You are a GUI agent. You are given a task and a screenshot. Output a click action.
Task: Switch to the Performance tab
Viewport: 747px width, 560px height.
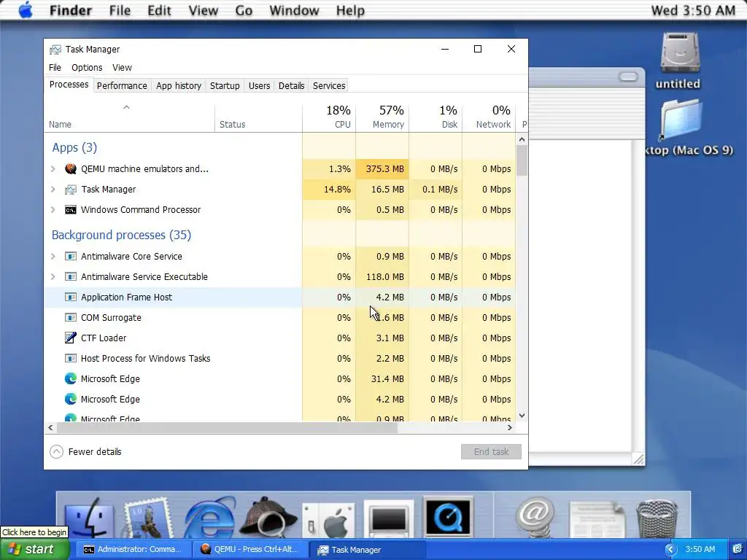[122, 86]
